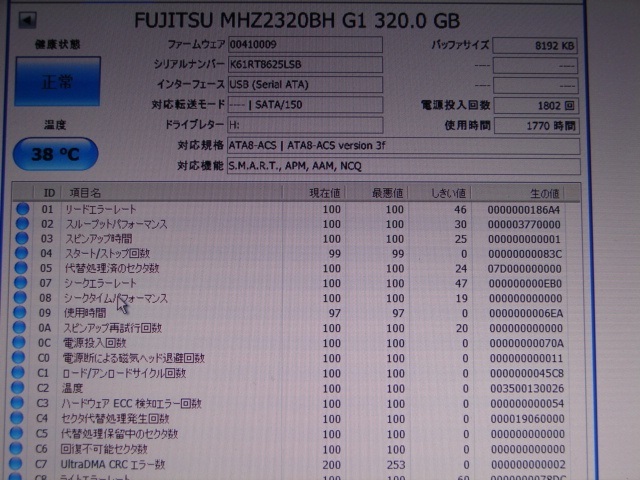Screen dimensions: 640x480
Task: Click the 正常 health status button
Action: point(58,82)
